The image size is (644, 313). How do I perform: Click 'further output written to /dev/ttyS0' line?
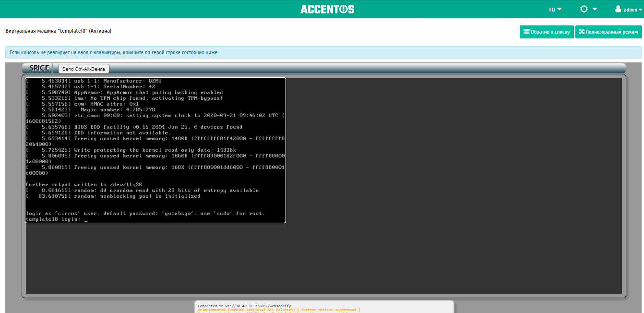(84, 185)
